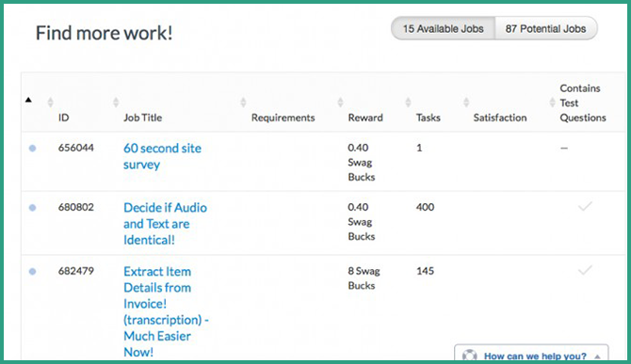
Task: Open Extract Item Details from Invoice job
Action: point(166,311)
